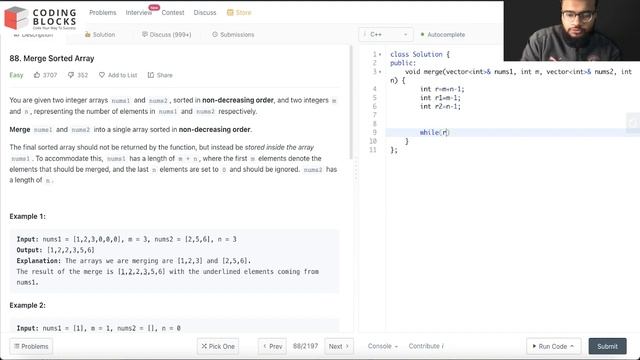Click 'class Solution {' code line
The width and height of the screenshot is (640, 360).
pos(420,54)
